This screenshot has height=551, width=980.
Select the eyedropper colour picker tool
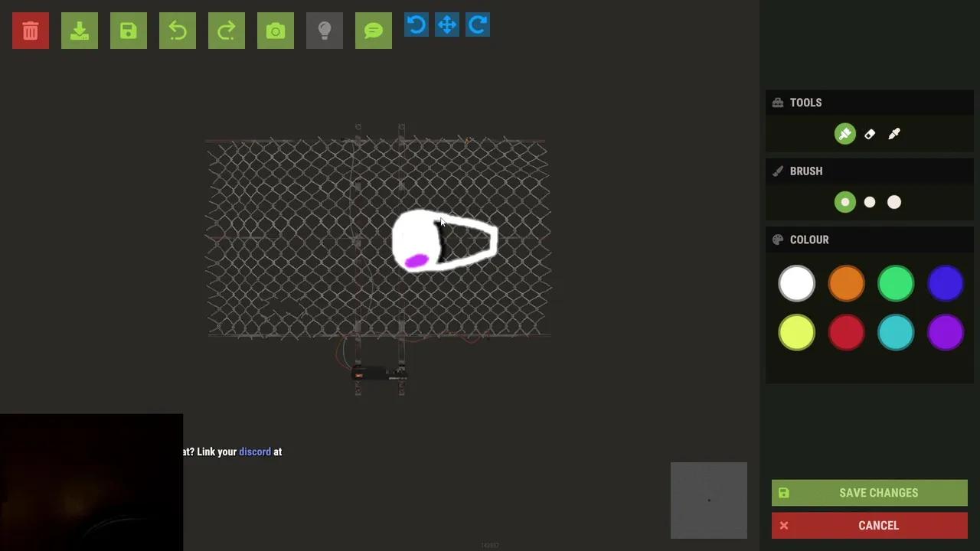coord(894,134)
